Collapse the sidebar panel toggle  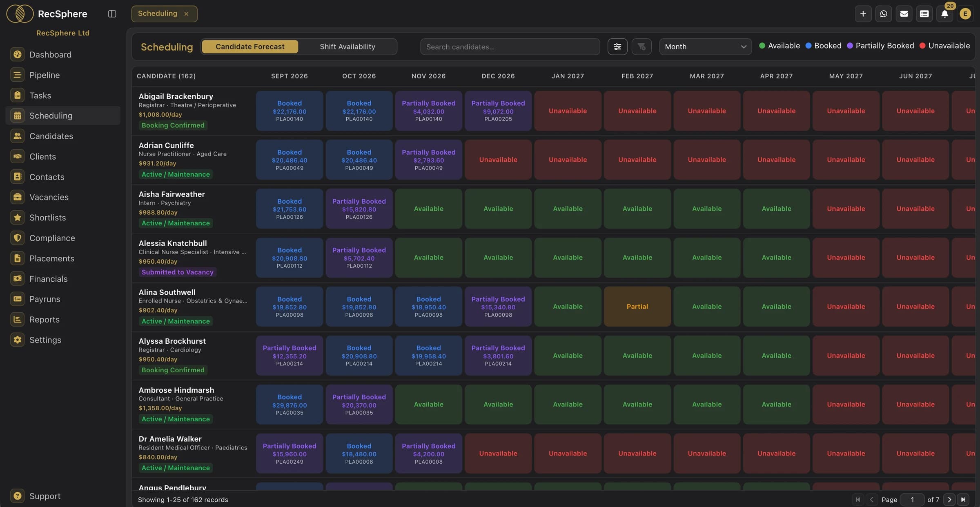[x=112, y=14]
